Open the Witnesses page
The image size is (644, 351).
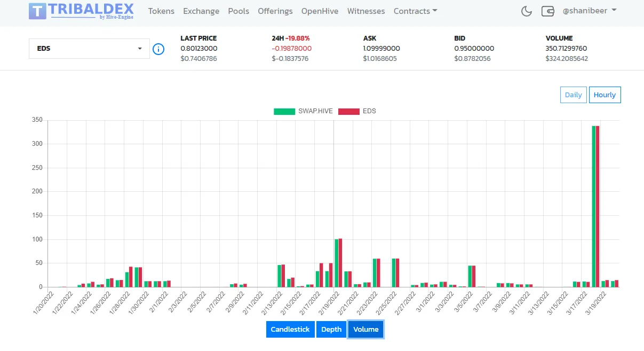coord(366,11)
